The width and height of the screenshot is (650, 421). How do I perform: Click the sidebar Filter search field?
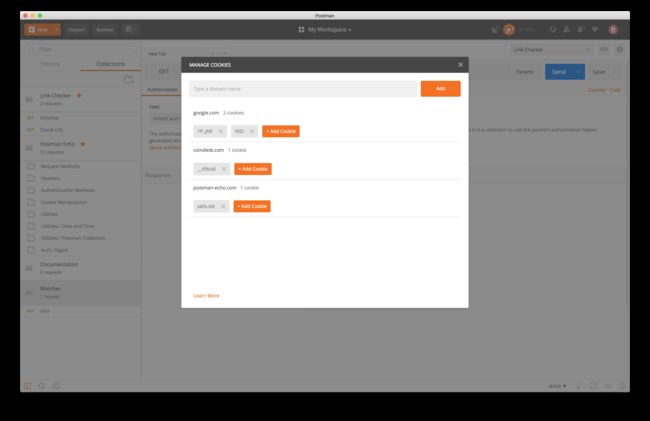point(81,49)
